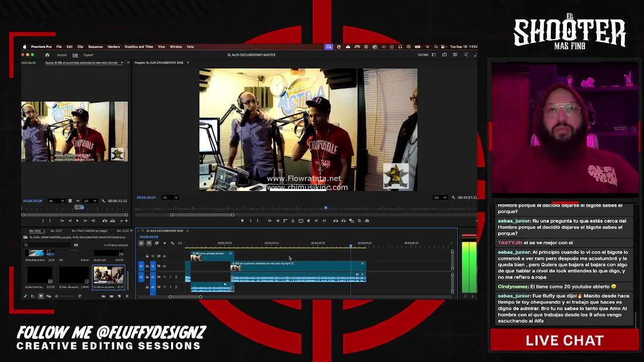Click the Home icon in Premiere header
Image resolution: width=644 pixels, height=362 pixels.
pyautogui.click(x=47, y=55)
